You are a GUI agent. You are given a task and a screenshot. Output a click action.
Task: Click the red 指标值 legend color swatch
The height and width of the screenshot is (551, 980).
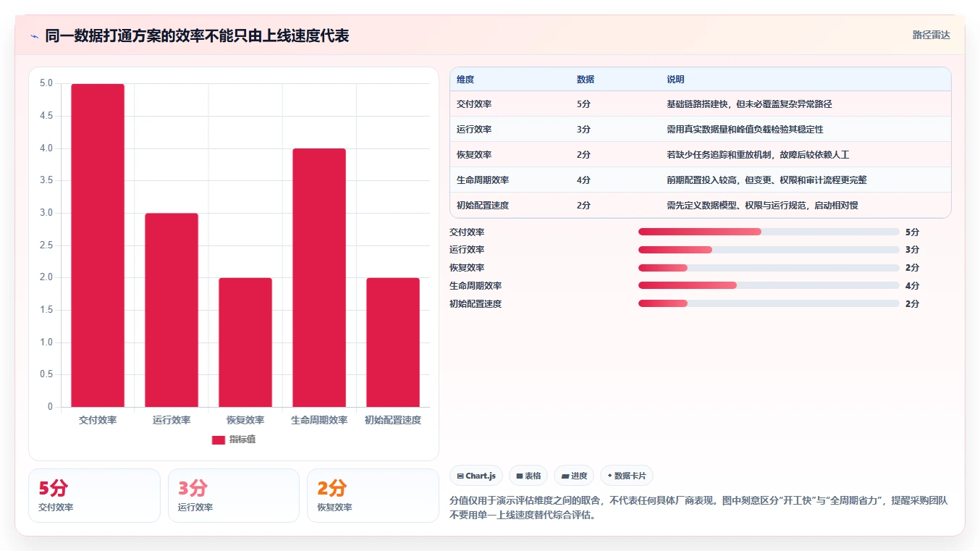tap(219, 440)
